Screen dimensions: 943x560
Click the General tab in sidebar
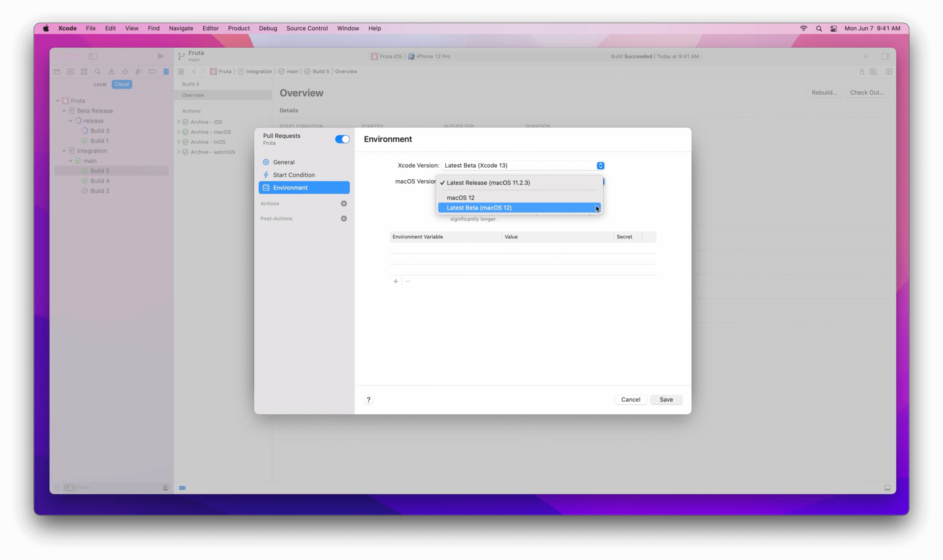pyautogui.click(x=283, y=162)
